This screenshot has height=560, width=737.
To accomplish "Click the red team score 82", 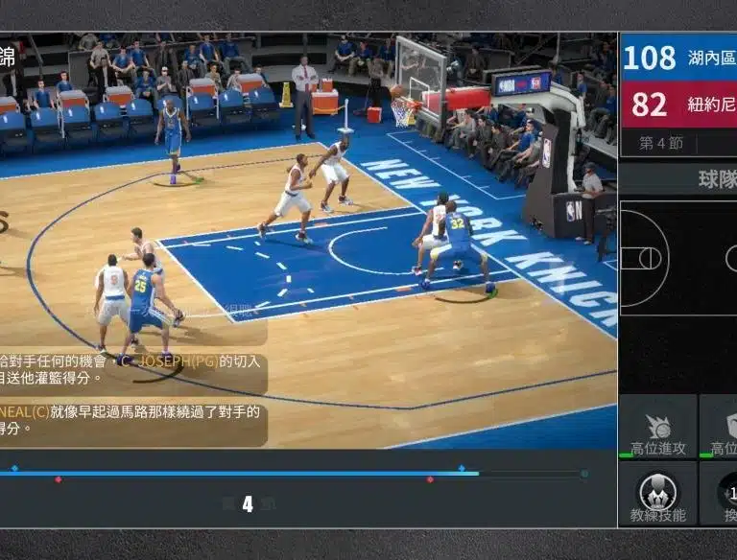I will click(x=650, y=105).
